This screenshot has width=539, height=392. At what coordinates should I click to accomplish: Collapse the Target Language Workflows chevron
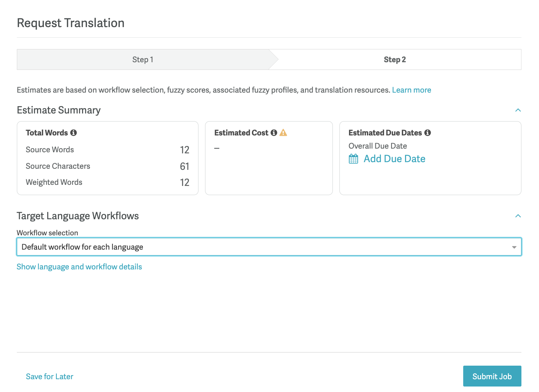[x=518, y=216]
